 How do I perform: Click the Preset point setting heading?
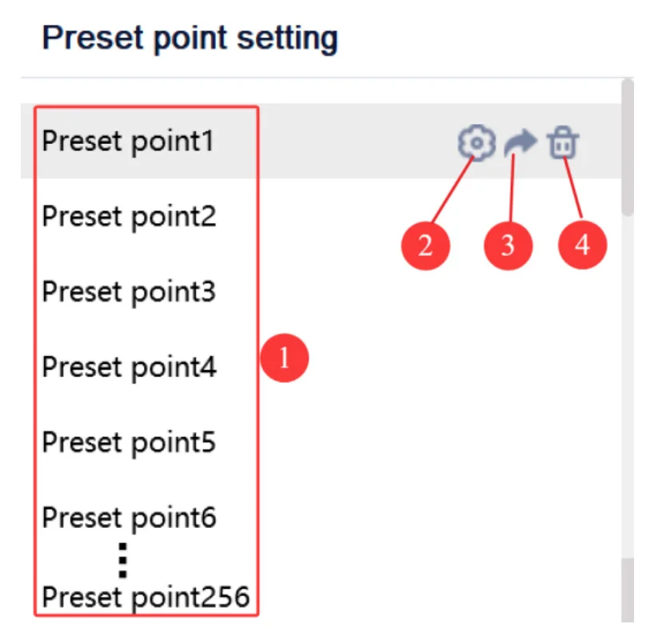[x=189, y=38]
